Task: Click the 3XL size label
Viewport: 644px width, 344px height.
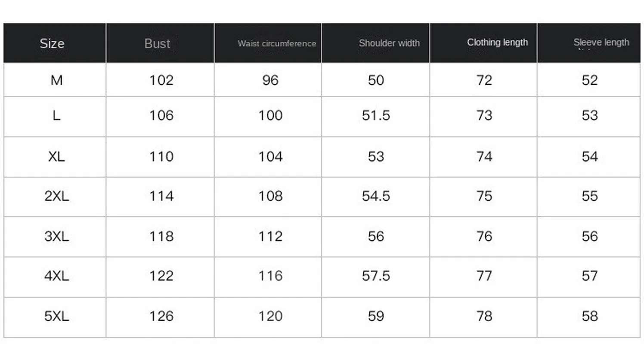Action: coord(56,236)
